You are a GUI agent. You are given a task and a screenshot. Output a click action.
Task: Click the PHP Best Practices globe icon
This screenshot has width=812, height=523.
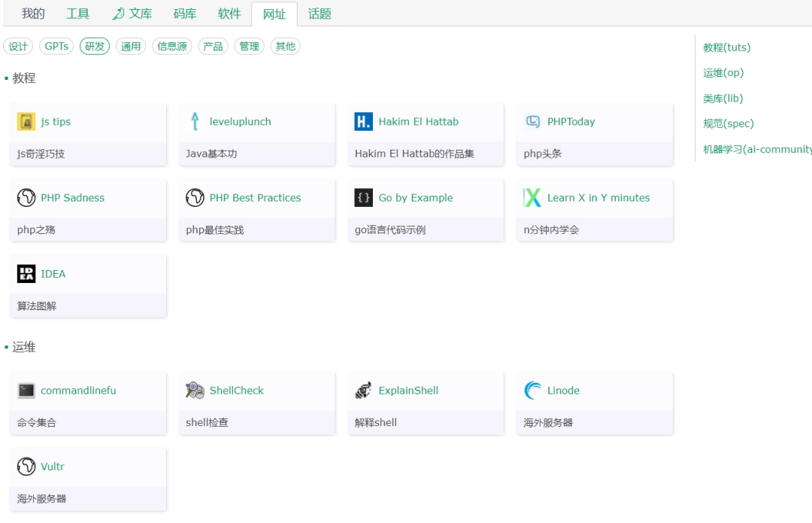[x=195, y=198]
